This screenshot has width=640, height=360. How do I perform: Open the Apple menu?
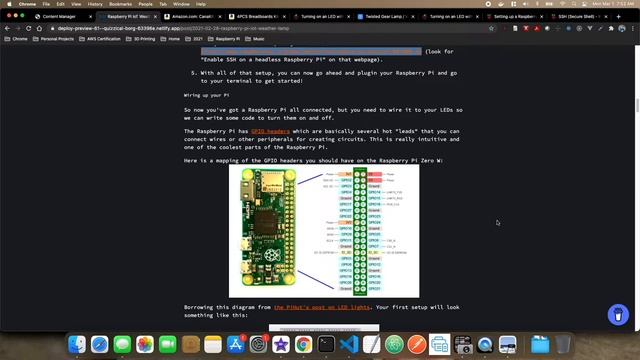[9, 4]
